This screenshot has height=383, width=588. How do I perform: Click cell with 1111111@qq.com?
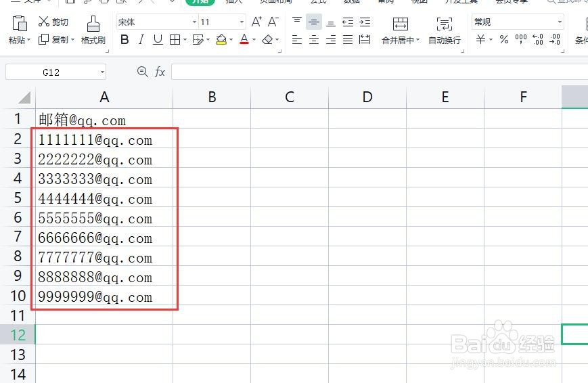pyautogui.click(x=104, y=139)
